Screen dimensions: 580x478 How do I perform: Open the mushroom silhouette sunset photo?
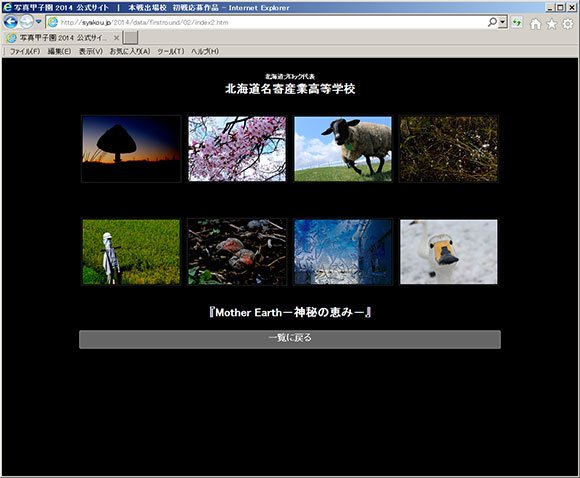click(131, 149)
